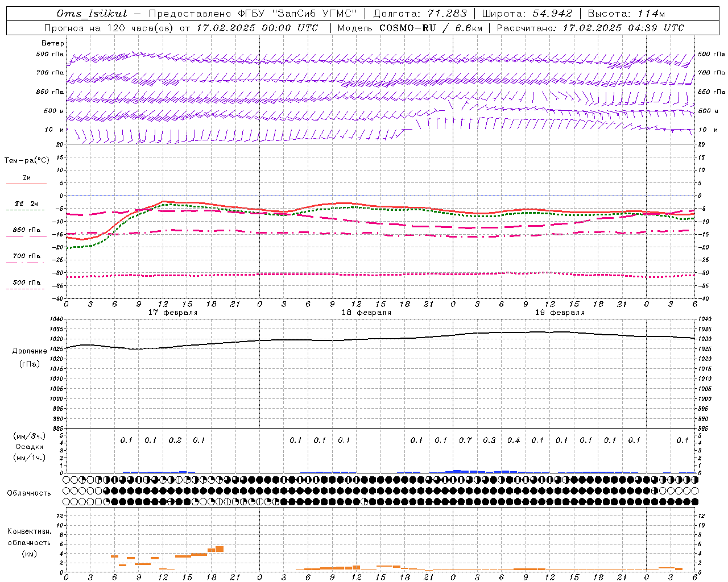
Task: Click the 0.7 precipitation amount value
Action: click(465, 440)
